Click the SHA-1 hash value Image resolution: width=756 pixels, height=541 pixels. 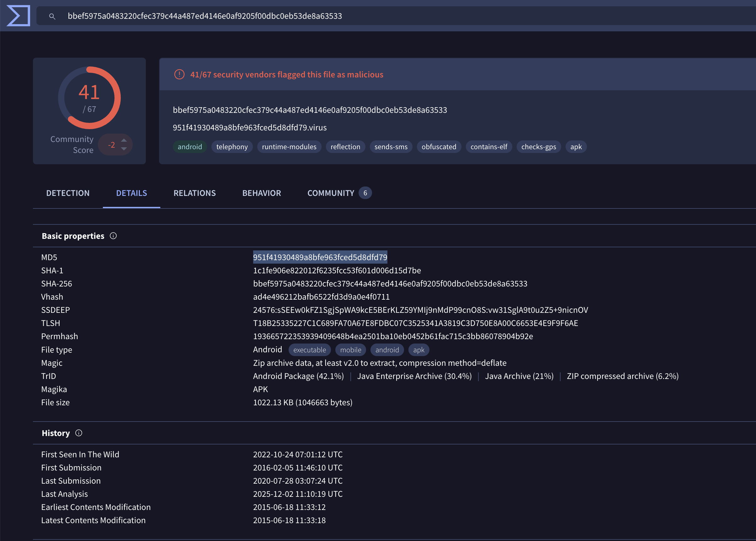pos(337,270)
